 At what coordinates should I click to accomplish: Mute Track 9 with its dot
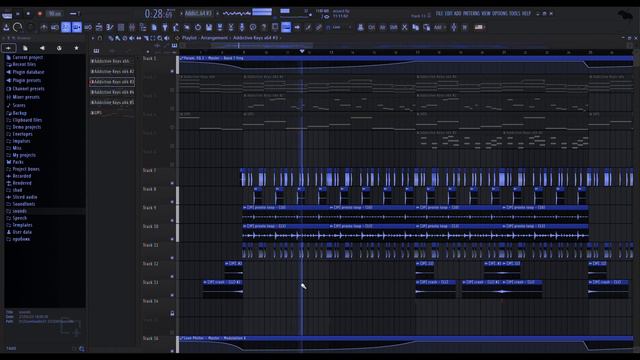pos(172,221)
